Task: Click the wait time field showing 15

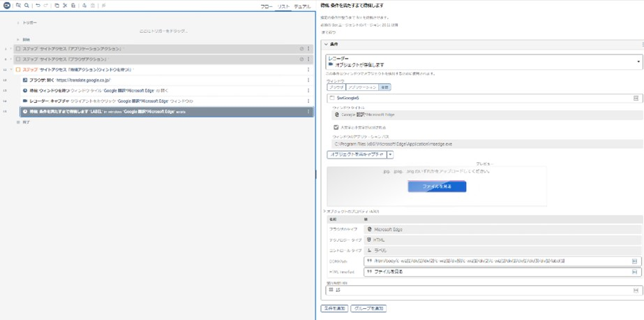Action: pos(481,290)
